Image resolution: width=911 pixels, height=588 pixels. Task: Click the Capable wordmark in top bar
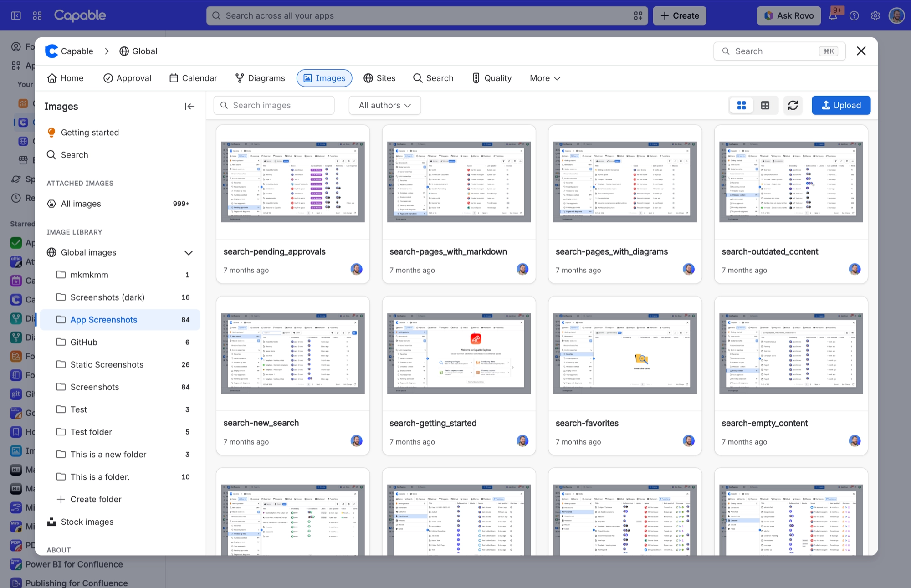(x=80, y=15)
